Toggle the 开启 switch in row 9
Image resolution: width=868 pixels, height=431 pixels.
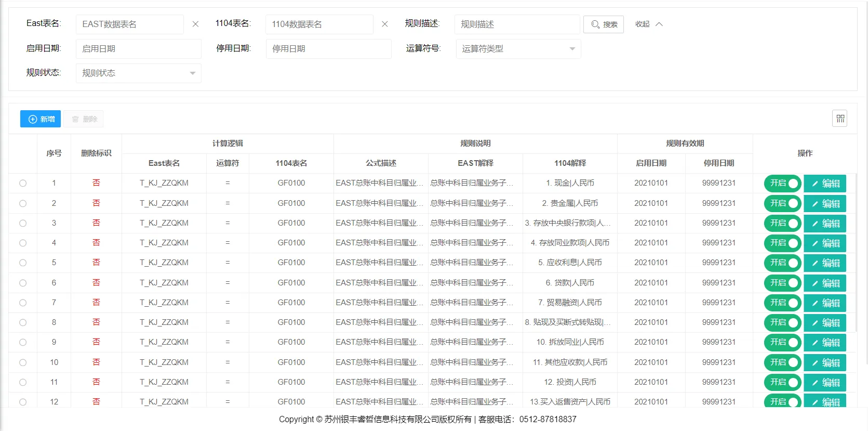coord(783,343)
